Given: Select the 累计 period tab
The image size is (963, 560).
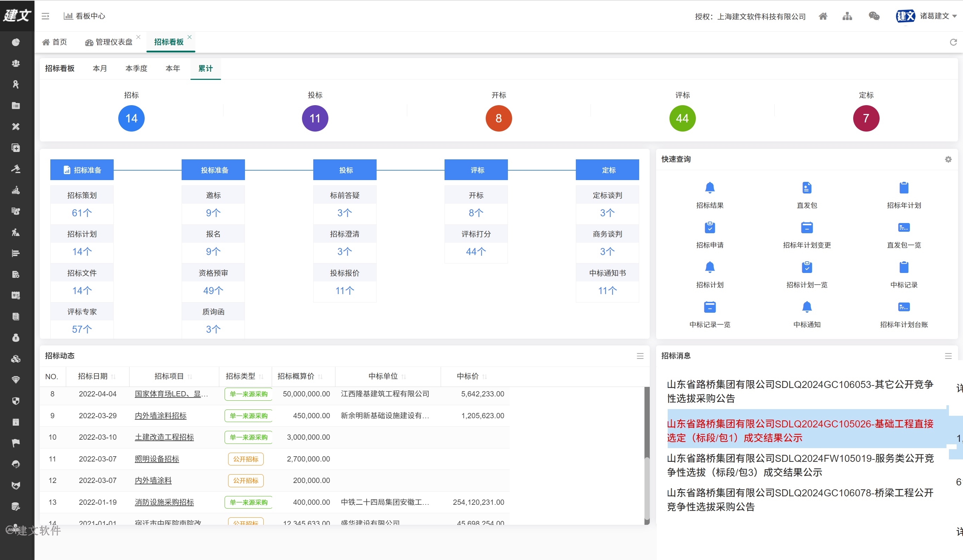Looking at the screenshot, I should [206, 68].
